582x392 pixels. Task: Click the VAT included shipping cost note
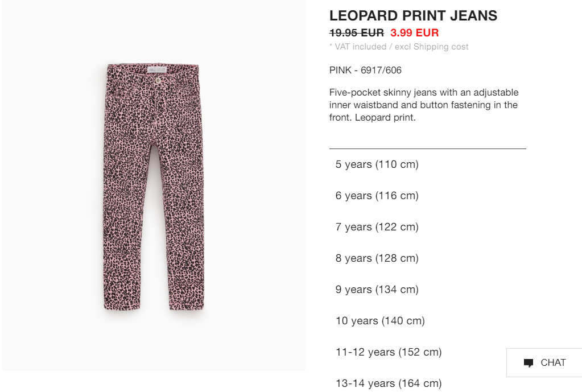pos(399,47)
